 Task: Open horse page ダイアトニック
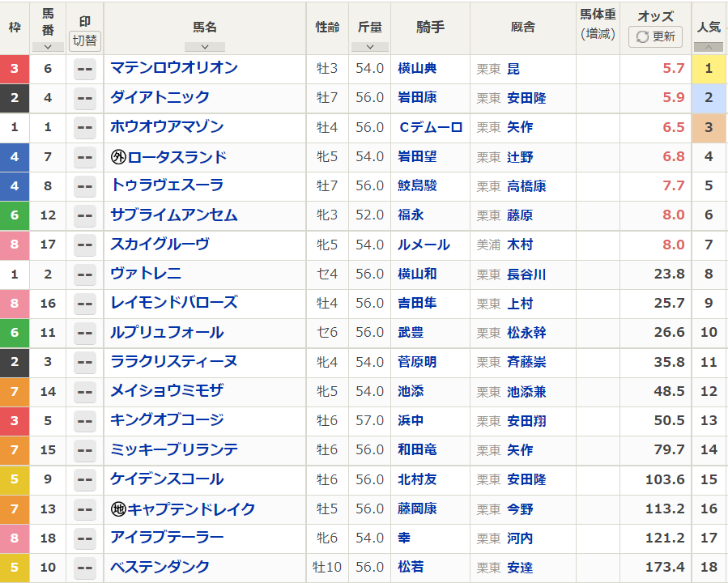[160, 97]
